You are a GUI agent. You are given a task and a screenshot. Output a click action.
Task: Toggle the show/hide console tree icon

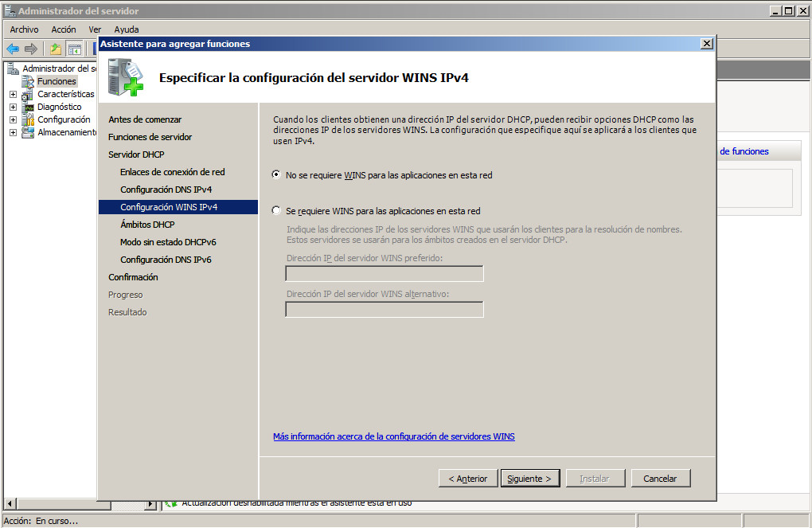74,49
